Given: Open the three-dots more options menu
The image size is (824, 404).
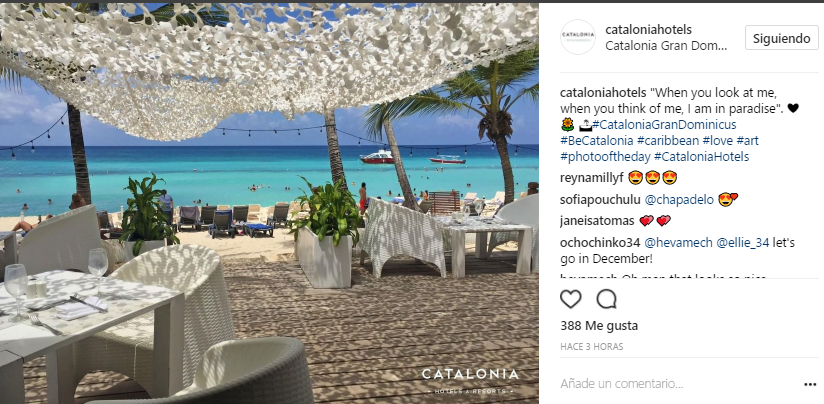Looking at the screenshot, I should pyautogui.click(x=810, y=385).
